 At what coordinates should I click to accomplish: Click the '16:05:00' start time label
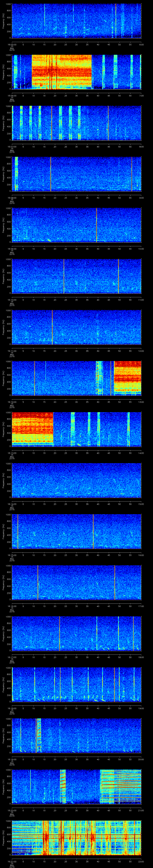(12, 44)
